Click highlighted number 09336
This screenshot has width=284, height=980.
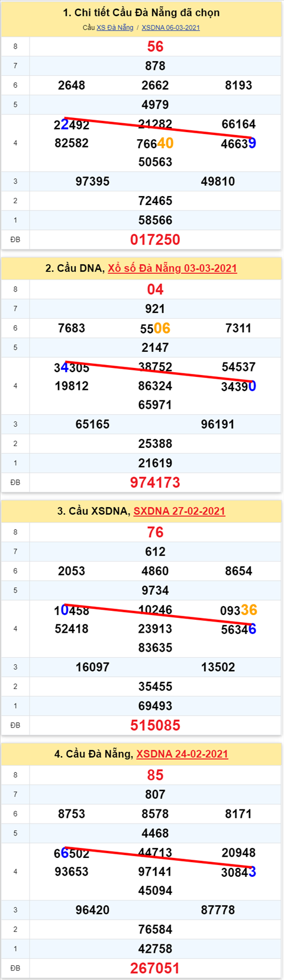pyautogui.click(x=238, y=610)
